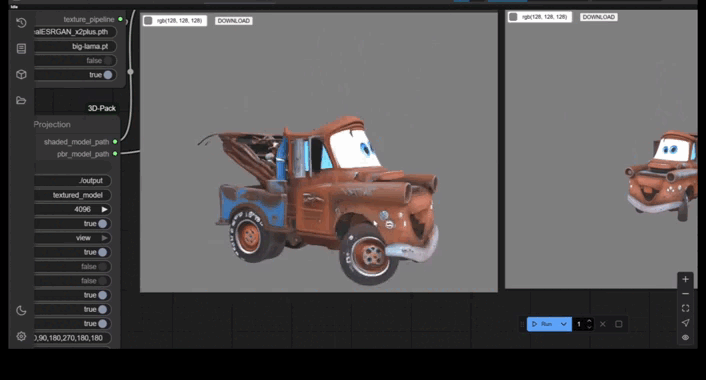706x380 pixels.
Task: Click the square icon next to the cancel X
Action: tap(619, 324)
